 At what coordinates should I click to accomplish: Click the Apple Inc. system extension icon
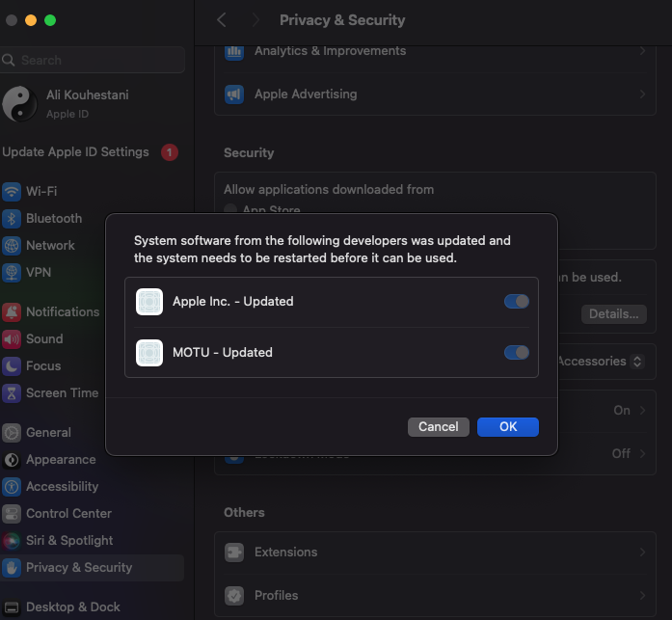click(x=149, y=302)
